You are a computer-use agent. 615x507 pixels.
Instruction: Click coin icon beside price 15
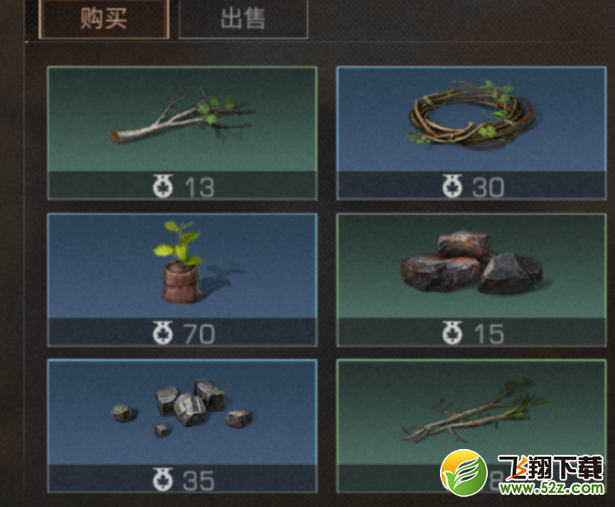[x=452, y=333]
